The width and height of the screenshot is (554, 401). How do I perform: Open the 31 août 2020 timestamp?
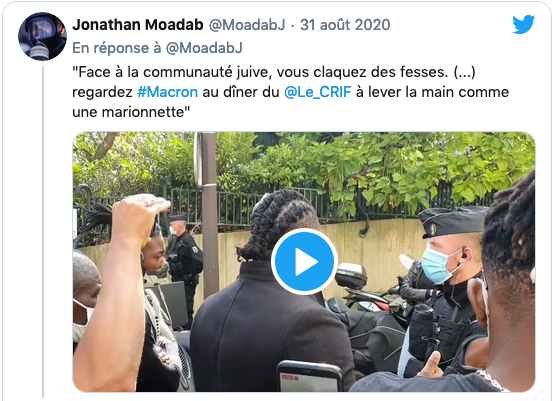point(345,25)
